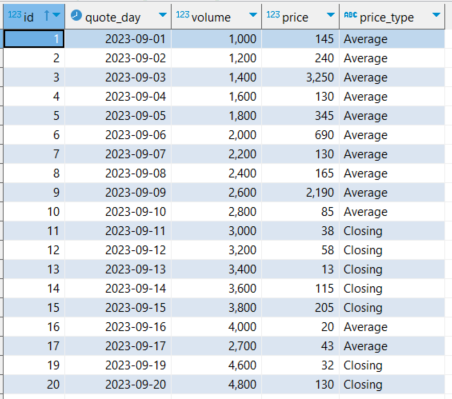Select volume cell 1,600
The image size is (452, 399).
click(217, 96)
